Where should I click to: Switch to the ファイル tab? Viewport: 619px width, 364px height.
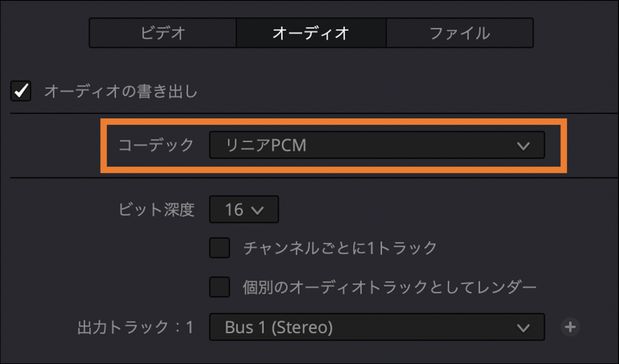pos(460,33)
